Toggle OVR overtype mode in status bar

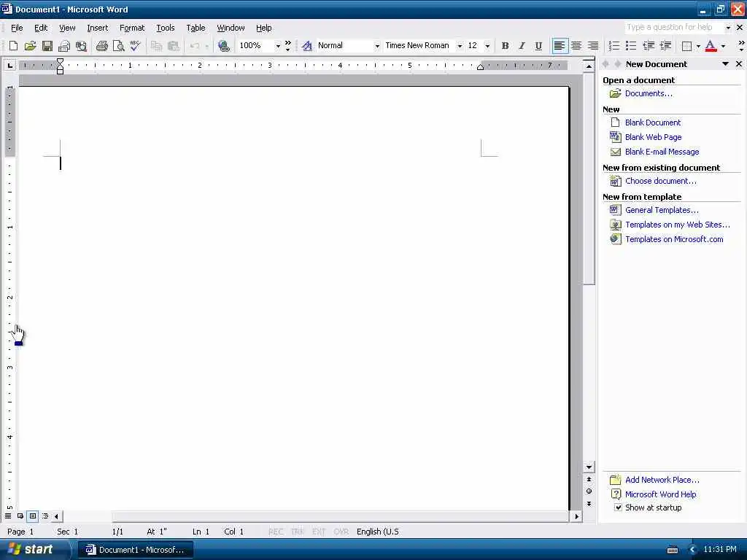click(x=341, y=532)
